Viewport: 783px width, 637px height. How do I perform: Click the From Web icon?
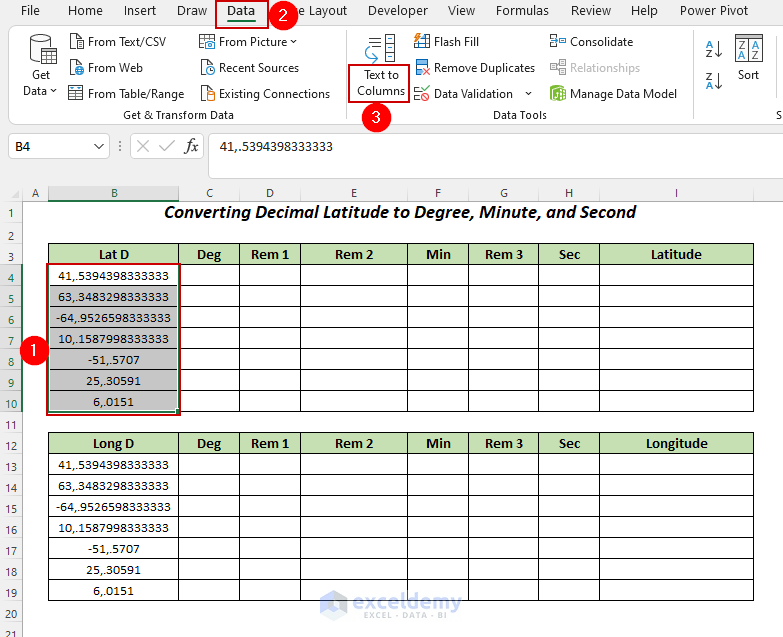(76, 68)
